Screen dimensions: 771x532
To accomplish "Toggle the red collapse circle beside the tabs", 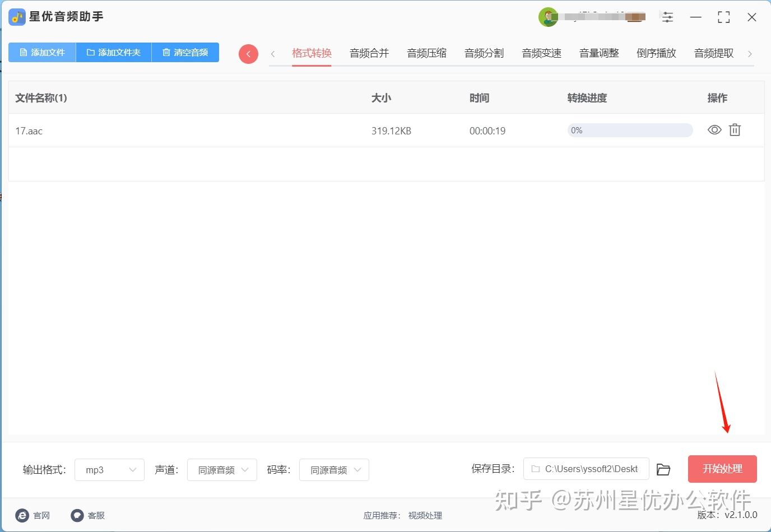I will 248,54.
